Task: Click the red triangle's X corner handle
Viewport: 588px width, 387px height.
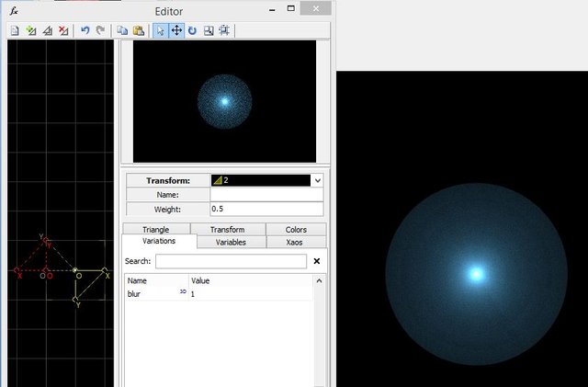Action: pos(17,270)
